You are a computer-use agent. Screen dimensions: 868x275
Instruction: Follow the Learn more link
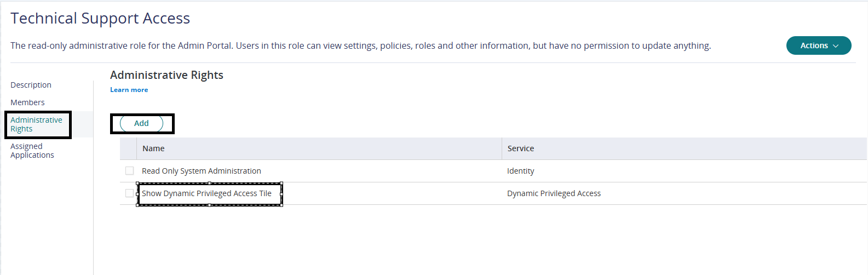coord(129,90)
